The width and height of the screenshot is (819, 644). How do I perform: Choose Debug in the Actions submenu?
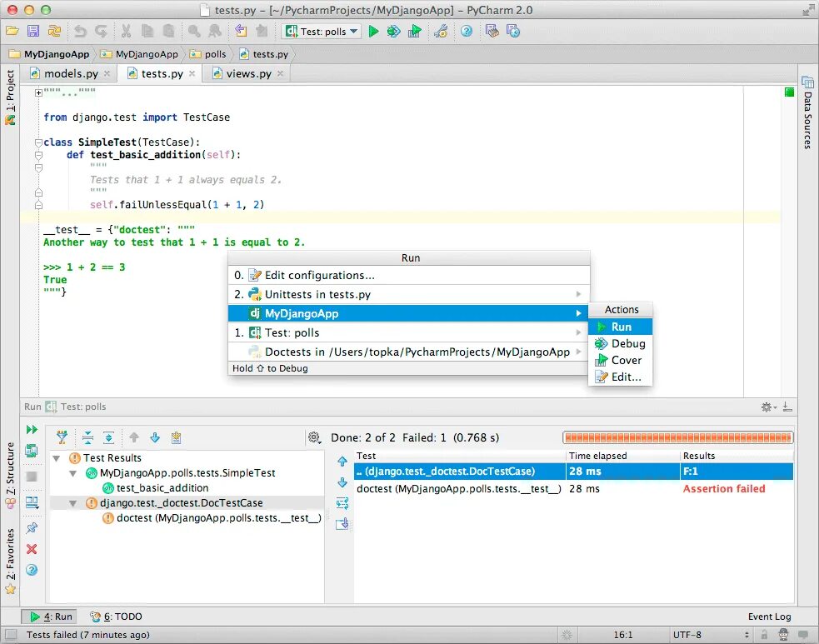click(x=620, y=343)
